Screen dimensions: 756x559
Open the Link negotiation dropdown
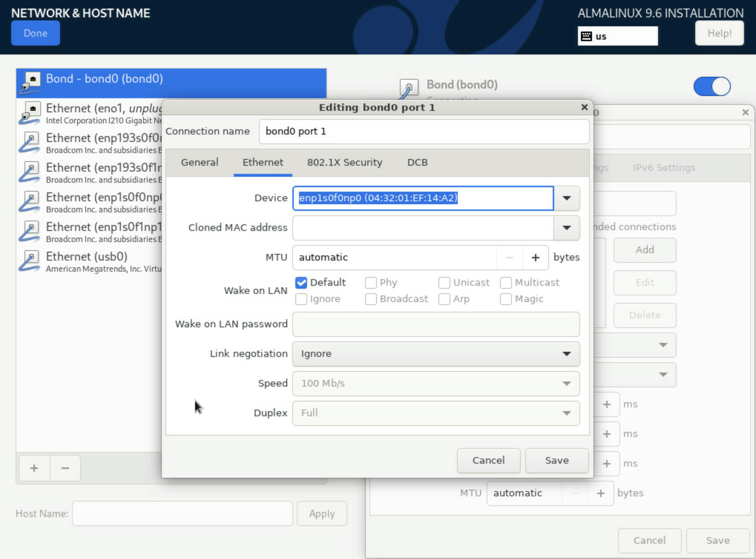coord(436,354)
